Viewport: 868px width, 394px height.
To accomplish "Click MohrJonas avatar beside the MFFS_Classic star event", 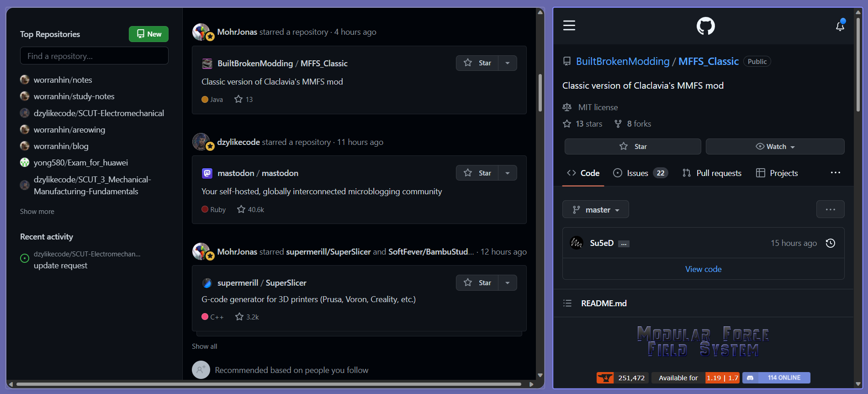I will click(201, 32).
